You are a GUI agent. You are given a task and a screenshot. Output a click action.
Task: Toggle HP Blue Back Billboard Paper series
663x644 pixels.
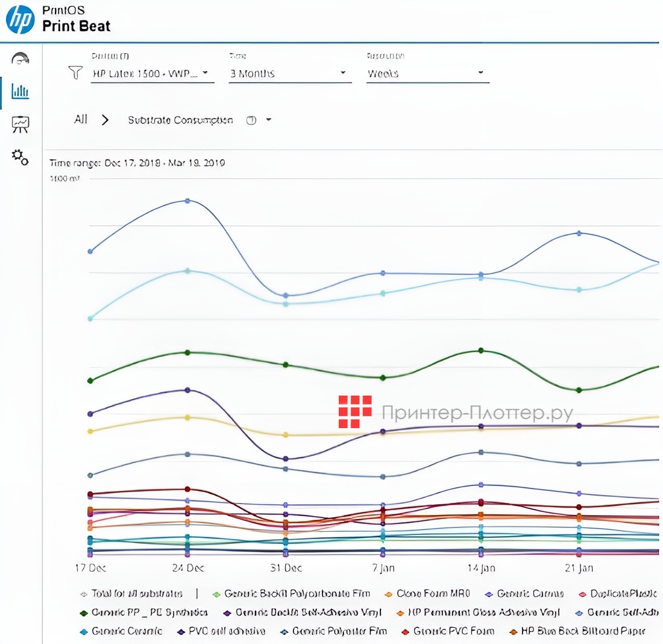582,631
